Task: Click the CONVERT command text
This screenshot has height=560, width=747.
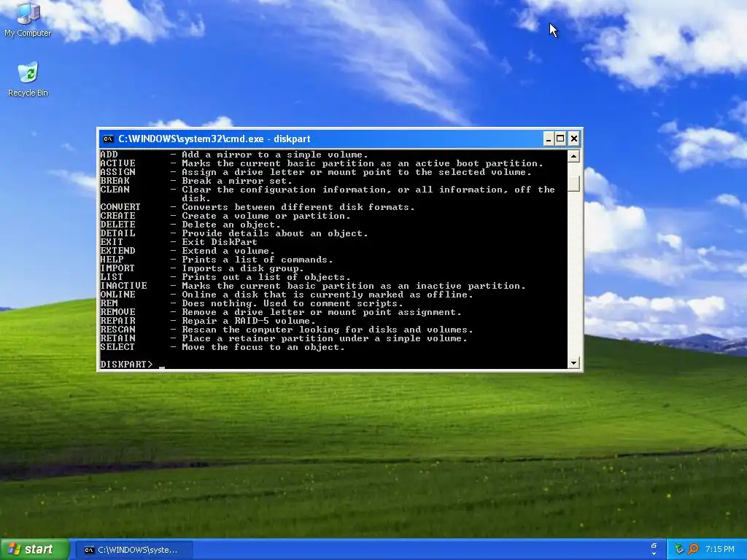Action: tap(120, 207)
